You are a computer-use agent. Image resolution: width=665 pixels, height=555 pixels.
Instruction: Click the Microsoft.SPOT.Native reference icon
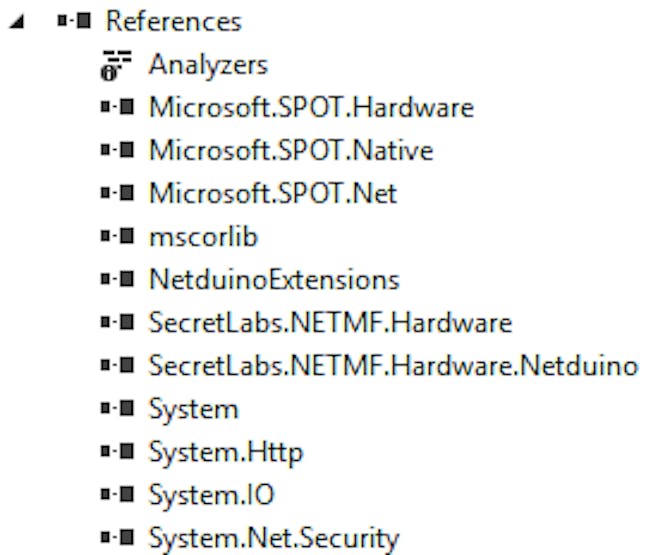(117, 150)
